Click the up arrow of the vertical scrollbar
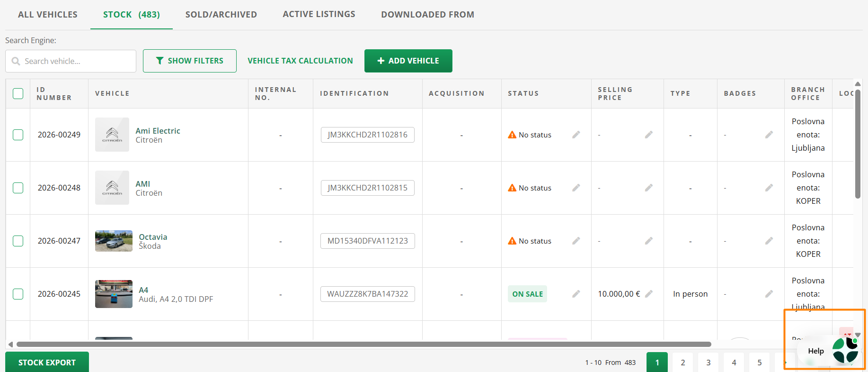This screenshot has width=868, height=372. 858,84
